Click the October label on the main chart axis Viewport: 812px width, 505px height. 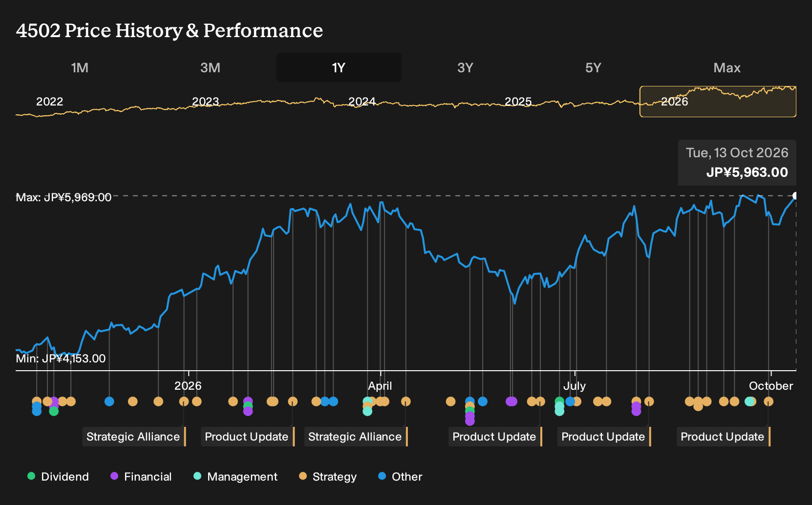pos(771,386)
